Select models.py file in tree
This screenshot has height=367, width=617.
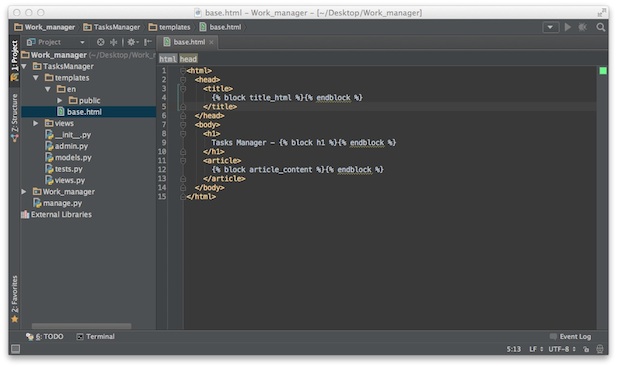68,158
